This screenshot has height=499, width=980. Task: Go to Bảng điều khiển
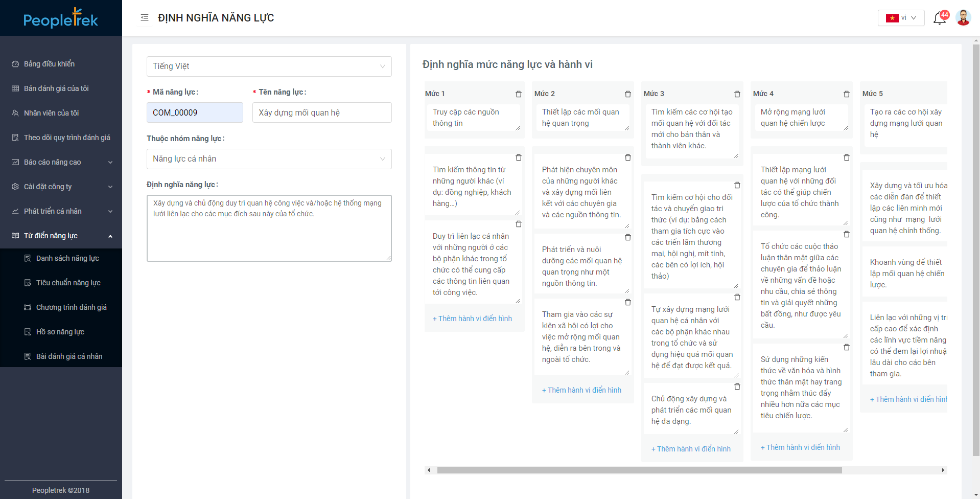click(49, 64)
